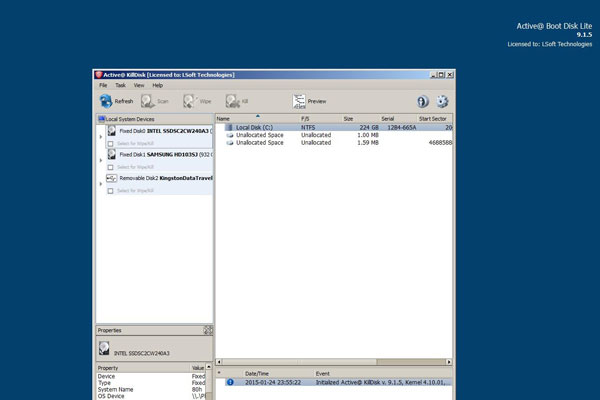This screenshot has width=600, height=400.
Task: Open the About info icon
Action: (x=422, y=101)
